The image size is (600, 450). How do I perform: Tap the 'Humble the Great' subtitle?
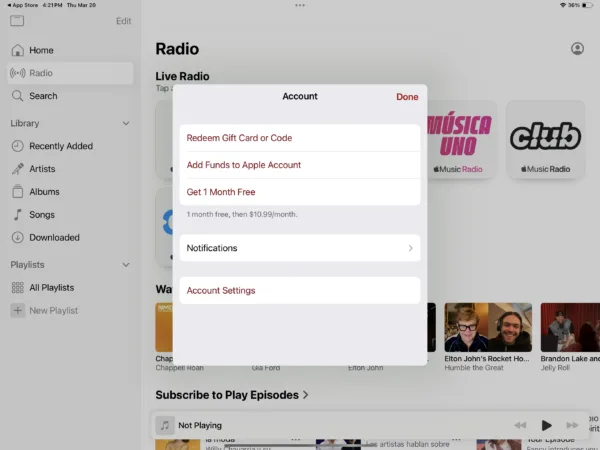(x=474, y=367)
